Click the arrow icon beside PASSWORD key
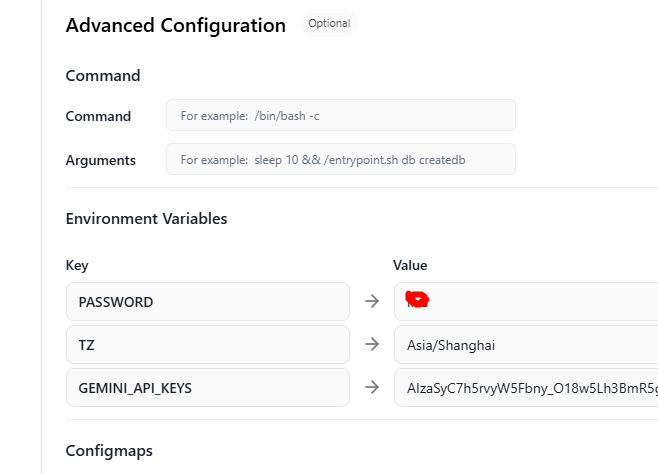The width and height of the screenshot is (658, 474). tap(372, 301)
